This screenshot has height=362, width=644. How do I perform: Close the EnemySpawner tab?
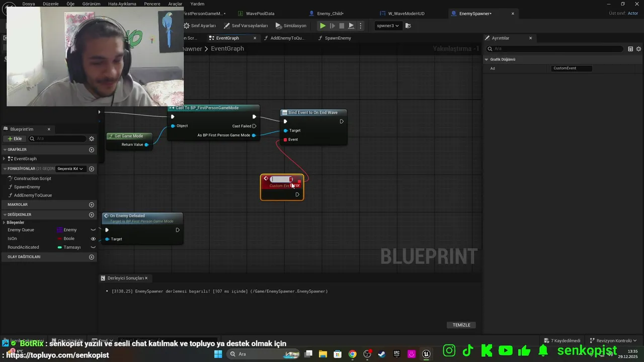513,14
